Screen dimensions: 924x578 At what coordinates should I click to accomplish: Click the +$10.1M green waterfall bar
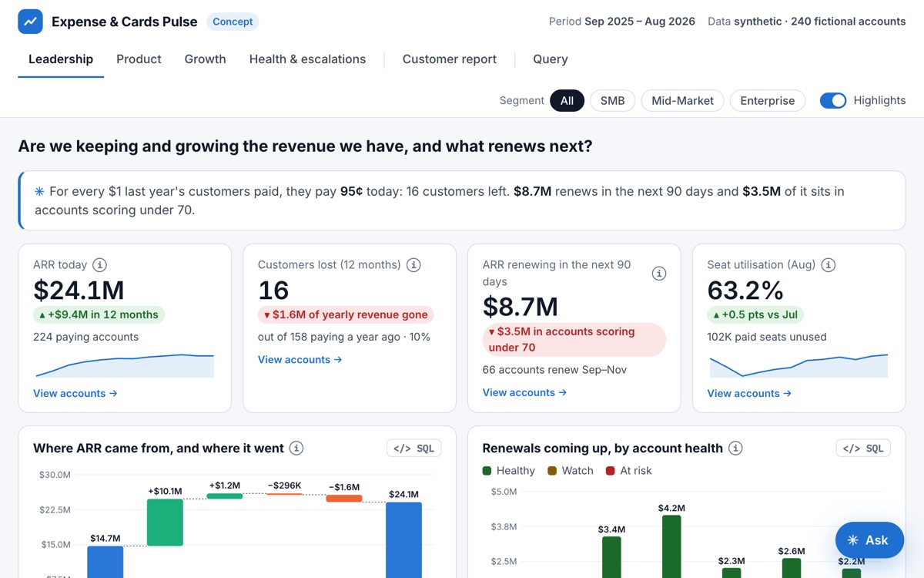click(165, 523)
